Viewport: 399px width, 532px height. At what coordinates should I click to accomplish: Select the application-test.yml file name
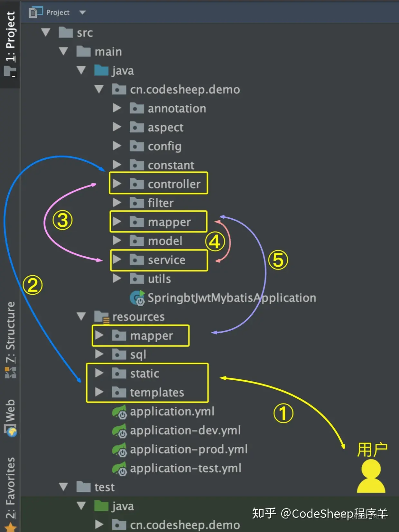pyautogui.click(x=186, y=468)
